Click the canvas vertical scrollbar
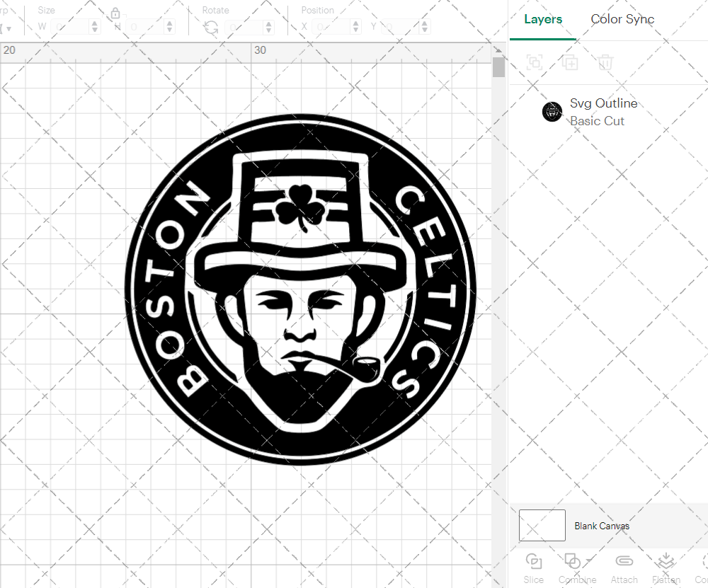The height and width of the screenshot is (588, 708). pyautogui.click(x=499, y=66)
